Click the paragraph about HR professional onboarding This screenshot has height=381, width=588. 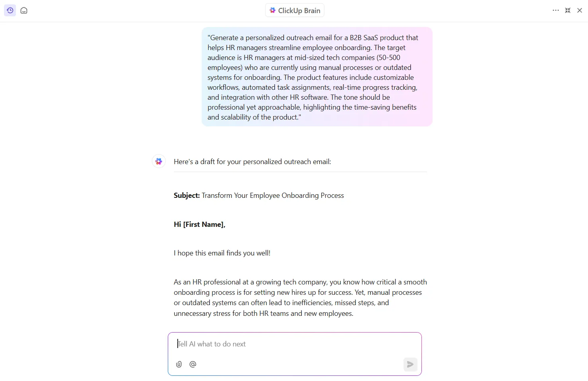[300, 298]
